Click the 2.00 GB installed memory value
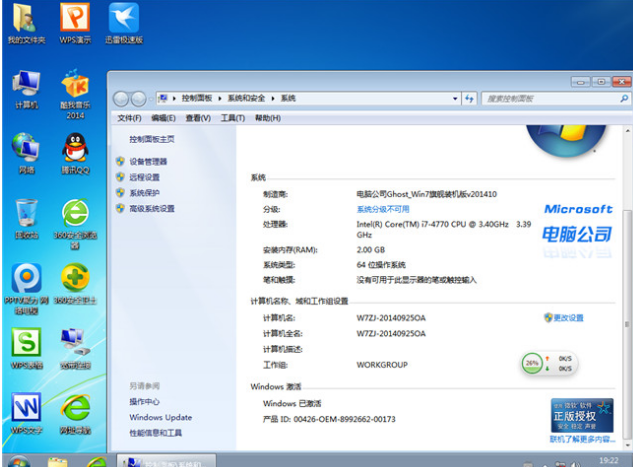This screenshot has height=467, width=633. pyautogui.click(x=371, y=250)
